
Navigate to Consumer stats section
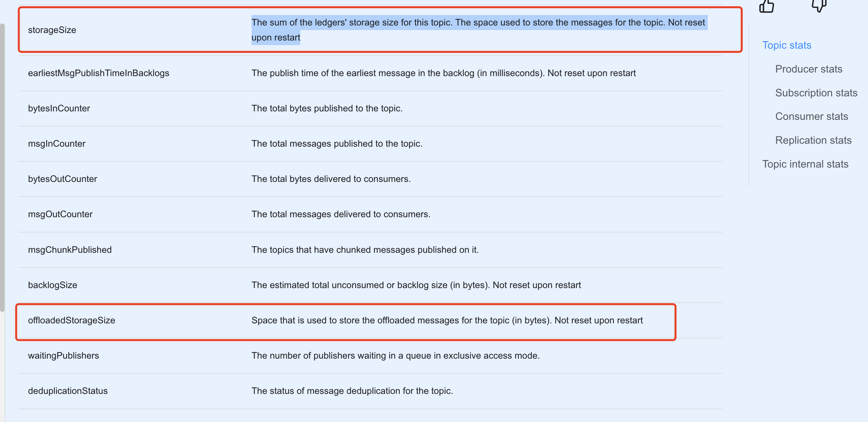(812, 116)
